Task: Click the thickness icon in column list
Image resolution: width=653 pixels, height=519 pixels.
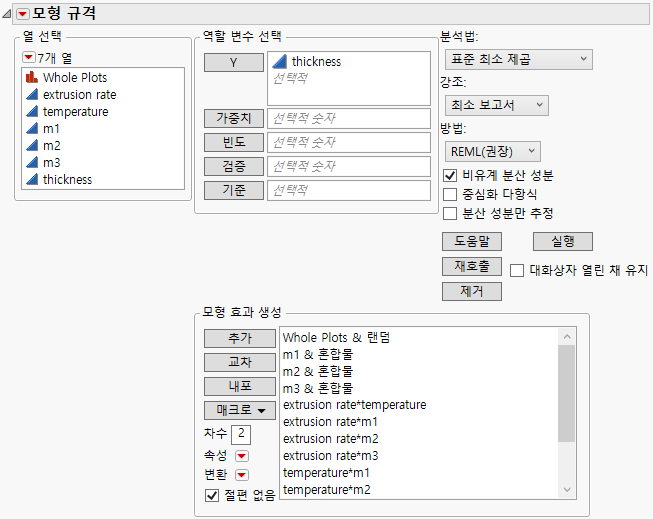Action: (32, 180)
